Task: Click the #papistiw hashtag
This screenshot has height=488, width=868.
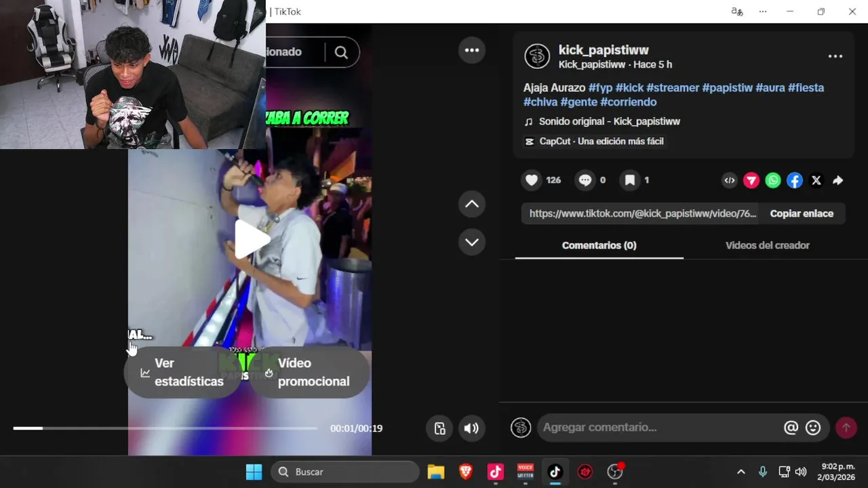Action: coord(728,88)
